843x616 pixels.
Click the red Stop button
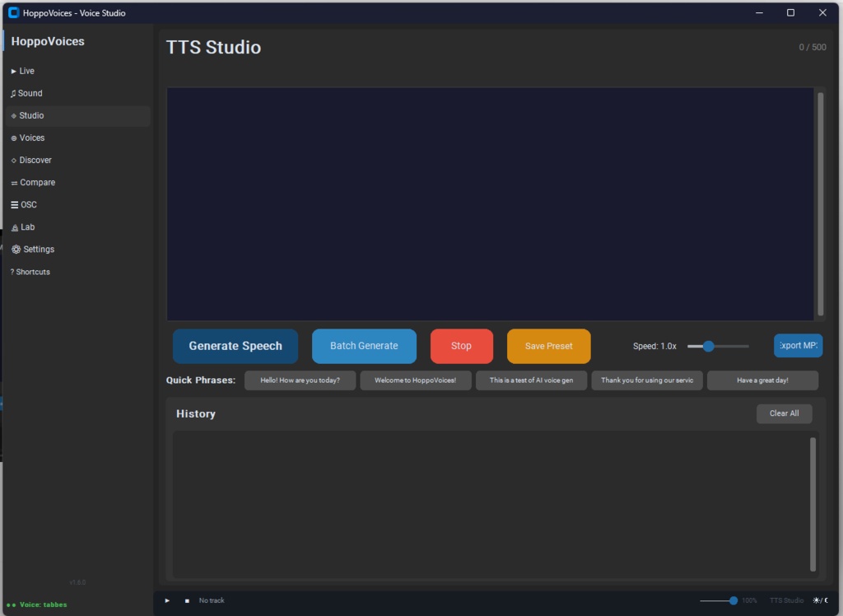tap(461, 346)
